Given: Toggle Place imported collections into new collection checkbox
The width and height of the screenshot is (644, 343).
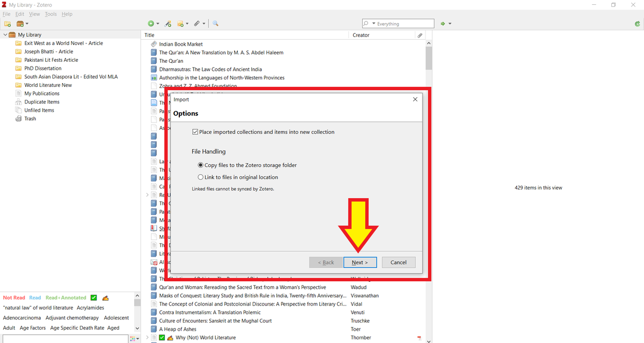Looking at the screenshot, I should 195,132.
